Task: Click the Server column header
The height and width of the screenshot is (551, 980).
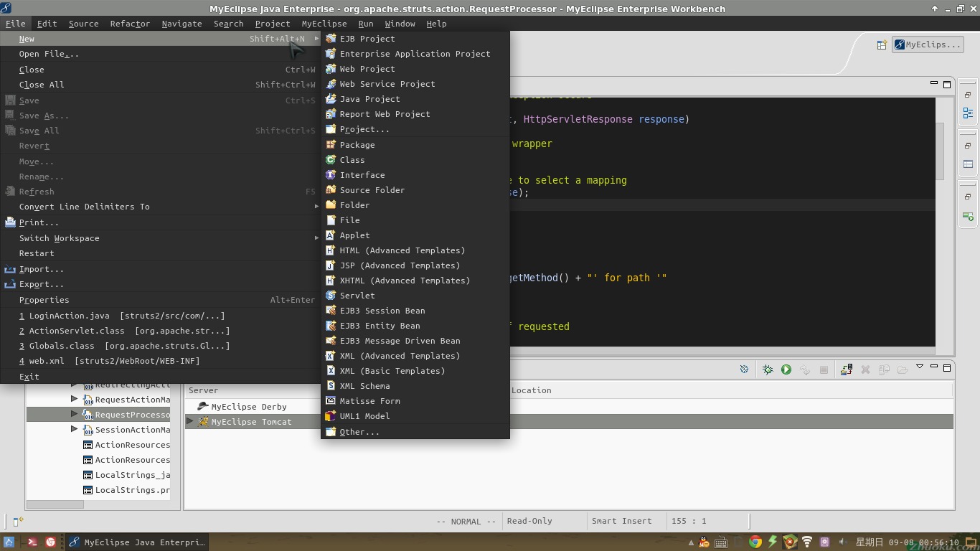Action: pos(203,390)
